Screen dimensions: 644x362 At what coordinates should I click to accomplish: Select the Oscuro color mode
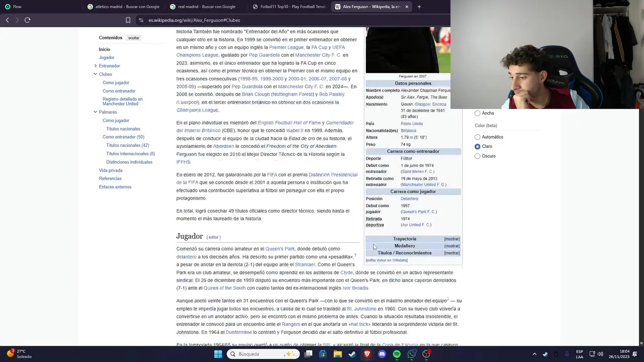click(477, 156)
